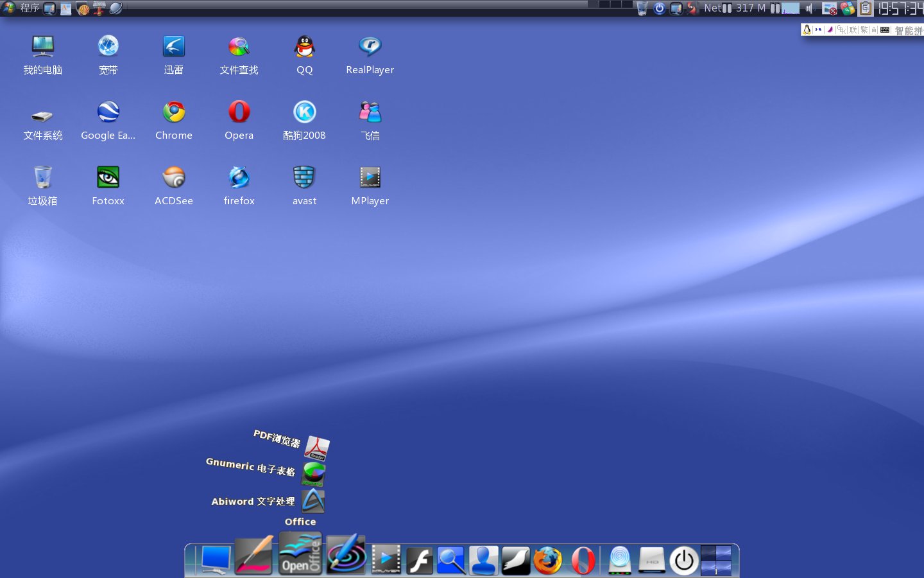This screenshot has height=578, width=924.
Task: Open the 程序 applications menu
Action: (x=30, y=8)
